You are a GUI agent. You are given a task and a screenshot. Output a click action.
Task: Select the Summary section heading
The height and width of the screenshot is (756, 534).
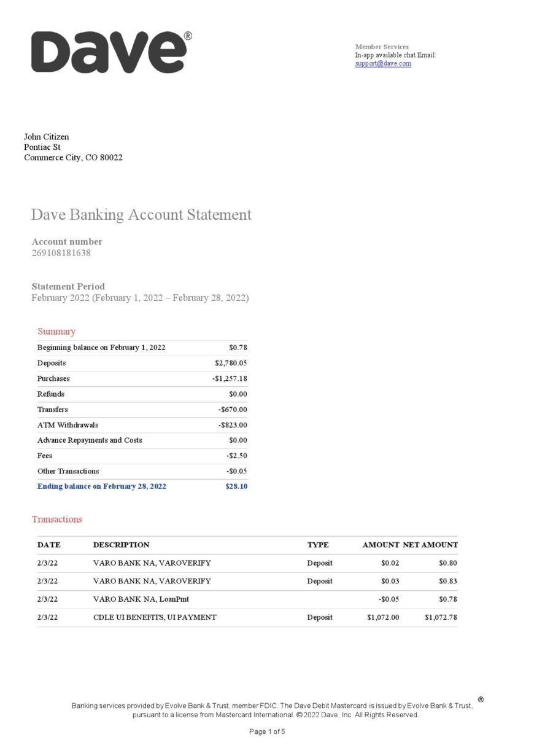click(56, 331)
